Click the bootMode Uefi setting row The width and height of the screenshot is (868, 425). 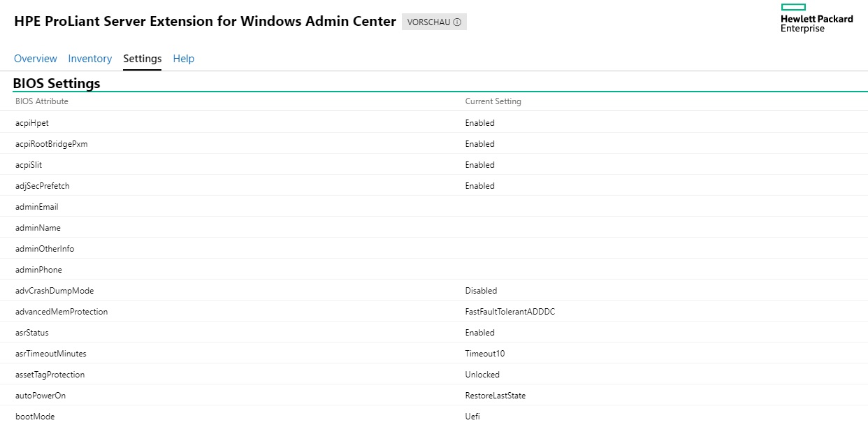click(x=472, y=416)
